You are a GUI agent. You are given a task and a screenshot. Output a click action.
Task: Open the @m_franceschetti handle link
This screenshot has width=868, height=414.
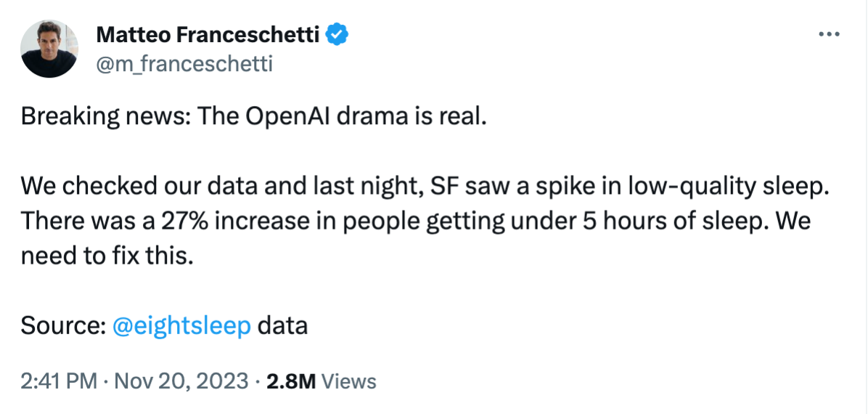click(x=184, y=65)
